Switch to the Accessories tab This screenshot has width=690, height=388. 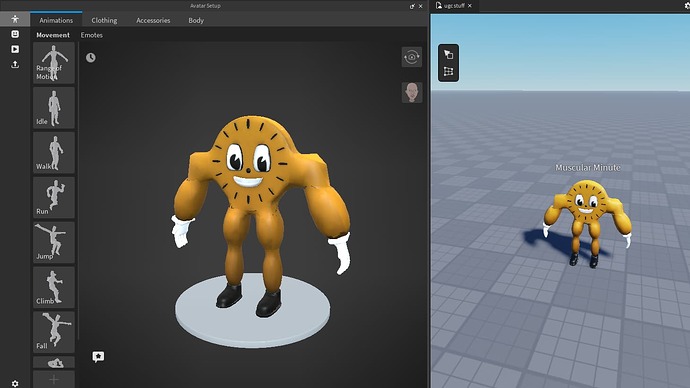pos(153,20)
